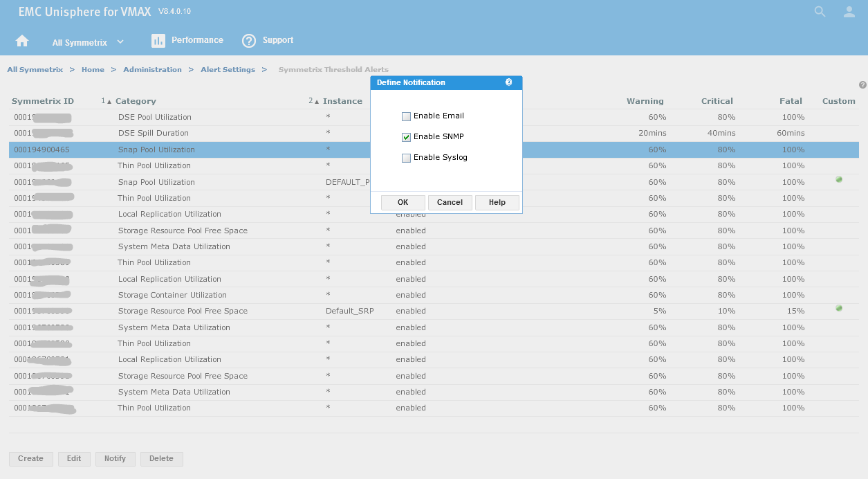Image resolution: width=868 pixels, height=479 pixels.
Task: Open Administration breadcrumb link
Action: tap(152, 70)
